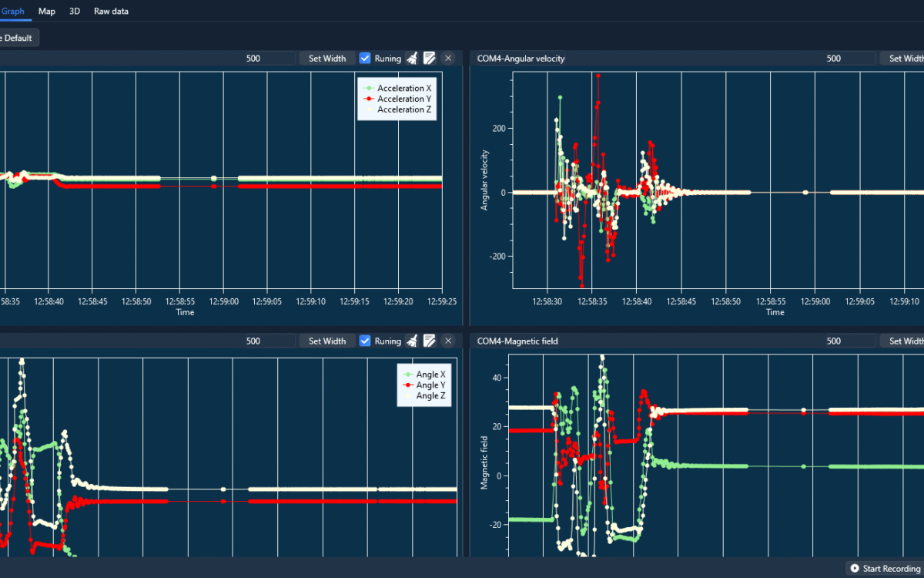Go to the Raw data tab
The height and width of the screenshot is (578, 924).
(x=111, y=12)
